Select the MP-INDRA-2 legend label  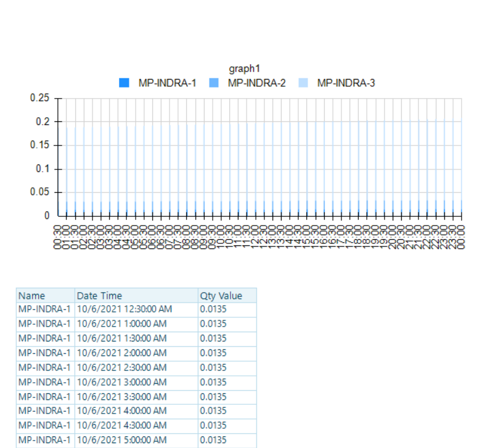[x=256, y=83]
